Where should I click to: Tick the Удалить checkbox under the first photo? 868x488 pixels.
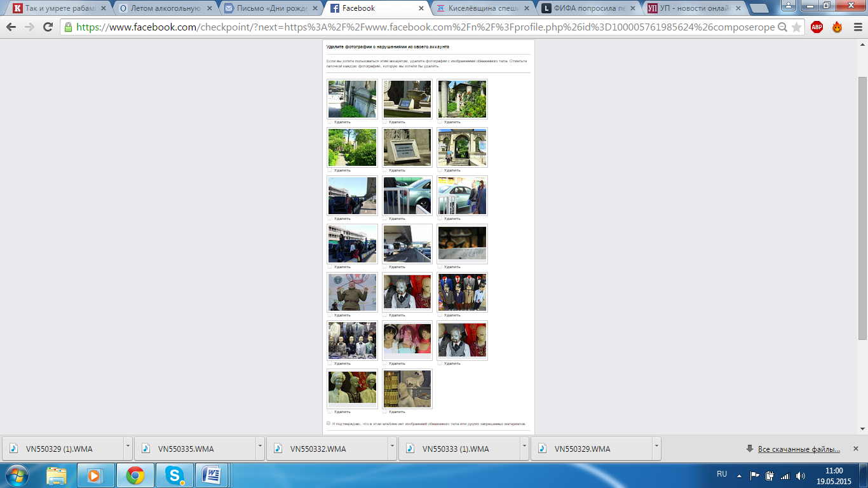(330, 122)
